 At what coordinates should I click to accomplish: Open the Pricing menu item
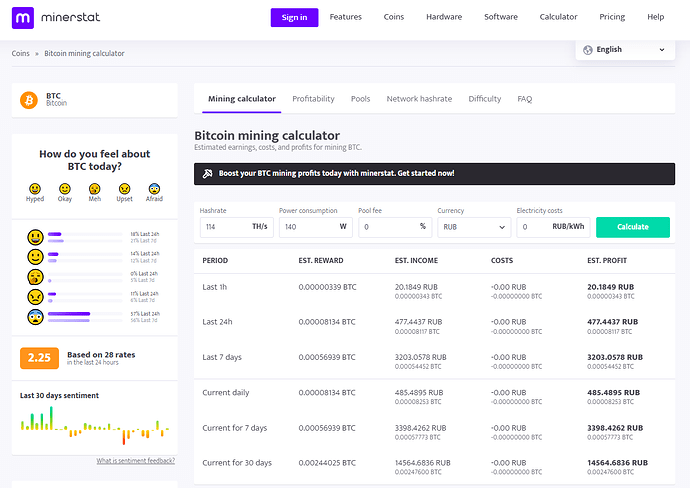[612, 17]
